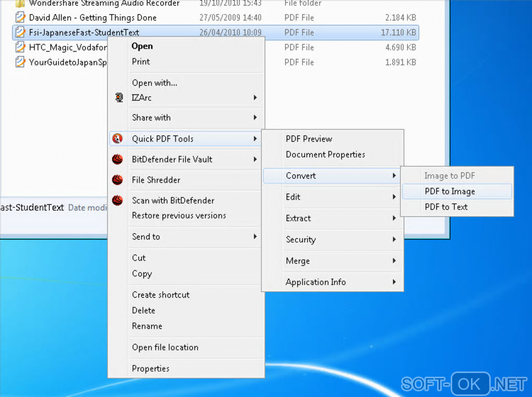The height and width of the screenshot is (397, 532).
Task: Click the File Shredder BitDefender icon
Action: pyautogui.click(x=117, y=180)
